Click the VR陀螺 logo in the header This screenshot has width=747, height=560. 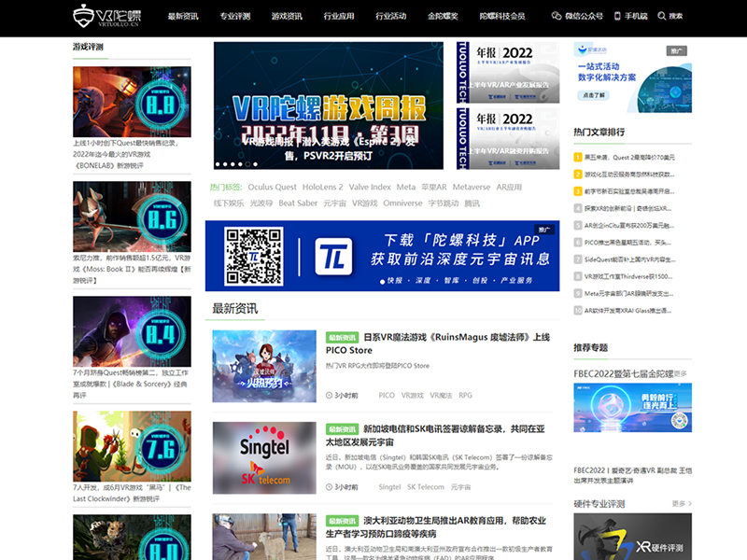click(106, 16)
